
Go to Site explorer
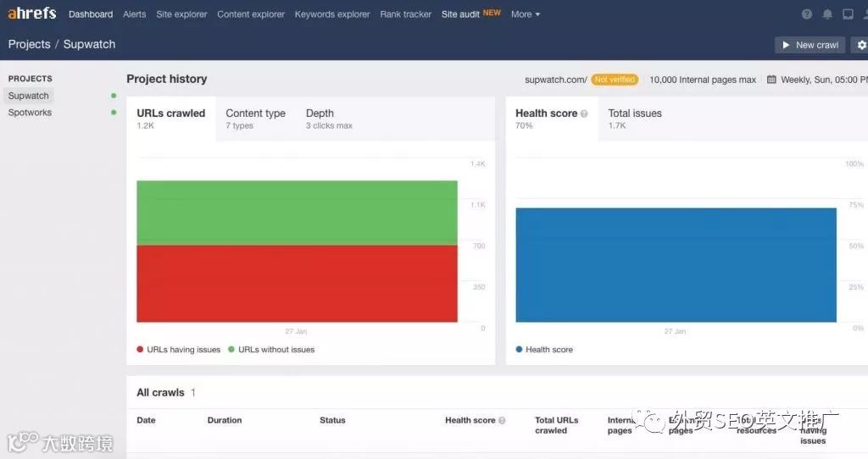181,14
